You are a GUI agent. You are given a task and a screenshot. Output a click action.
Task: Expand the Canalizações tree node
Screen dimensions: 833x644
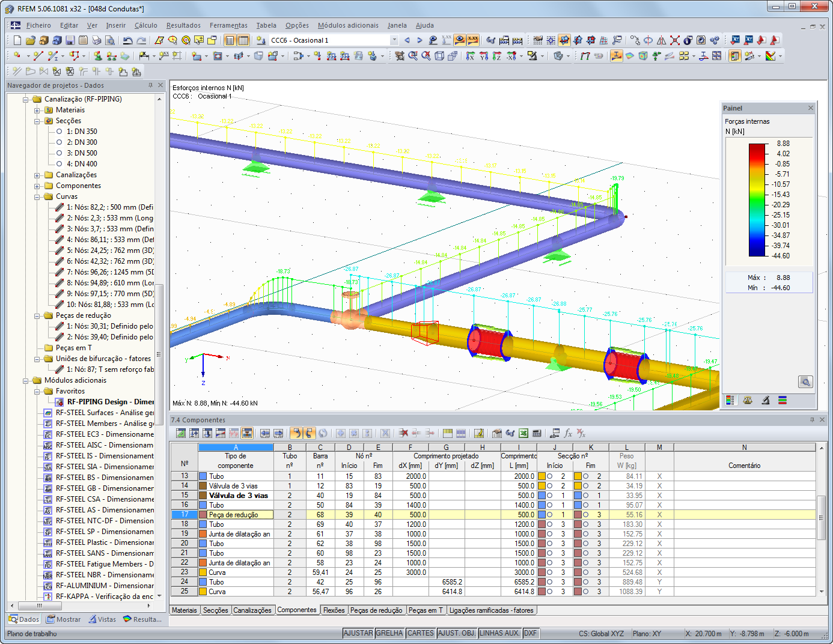(37, 175)
